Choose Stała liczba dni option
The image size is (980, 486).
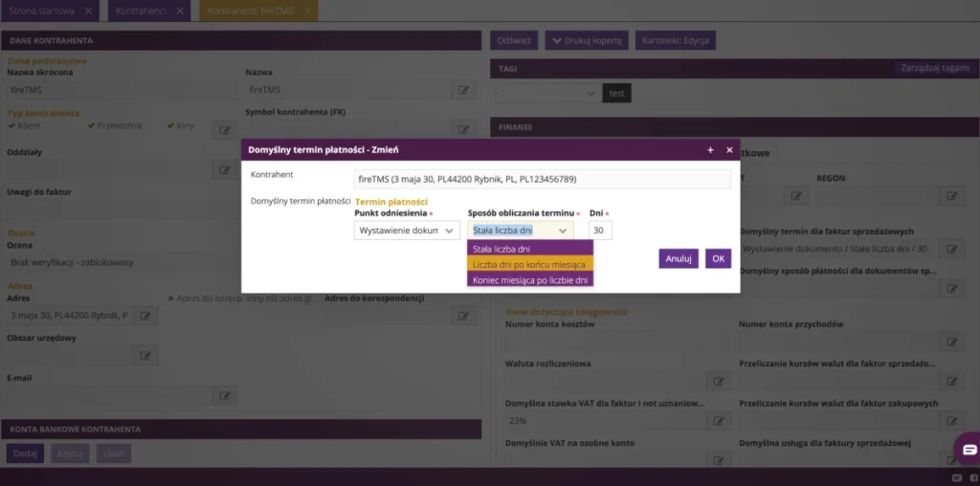point(530,249)
